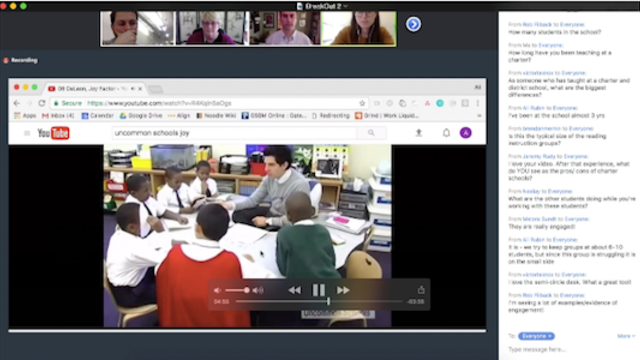The height and width of the screenshot is (360, 640).
Task: Open YouTube notifications bell
Action: [x=446, y=133]
